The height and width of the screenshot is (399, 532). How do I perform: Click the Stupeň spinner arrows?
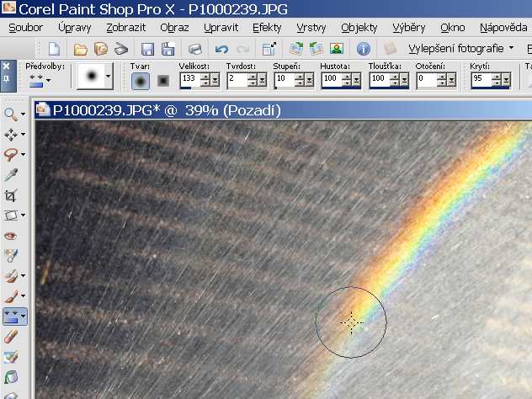tap(300, 80)
